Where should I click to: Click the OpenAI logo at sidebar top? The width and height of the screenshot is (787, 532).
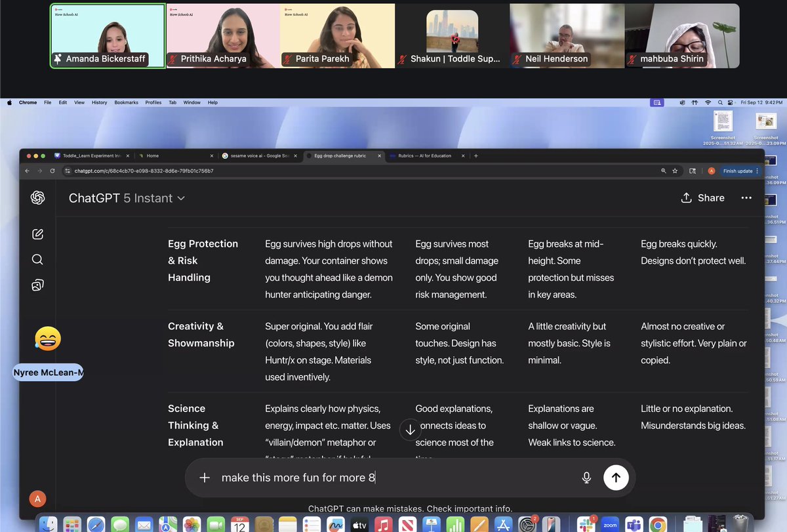click(x=37, y=197)
